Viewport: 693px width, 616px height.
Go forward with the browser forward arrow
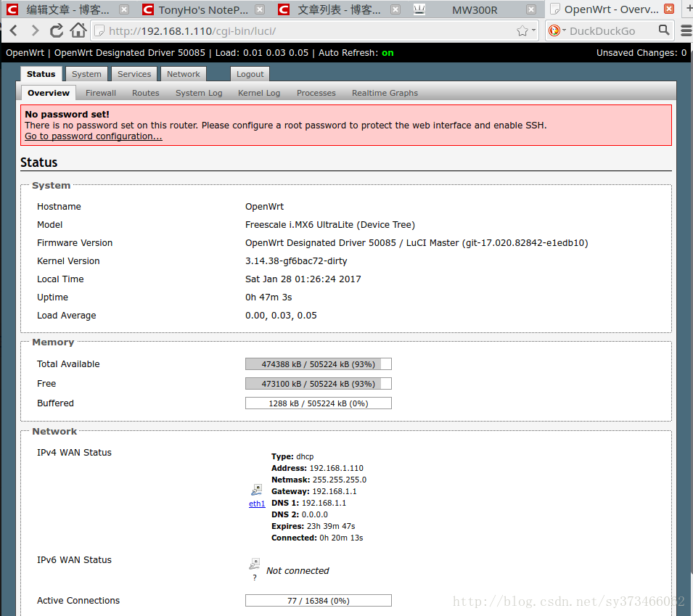point(35,30)
